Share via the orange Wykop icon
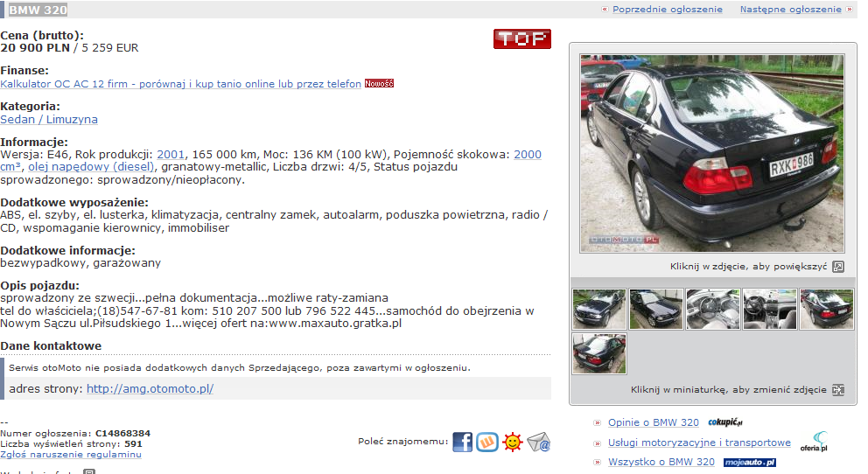 487,442
